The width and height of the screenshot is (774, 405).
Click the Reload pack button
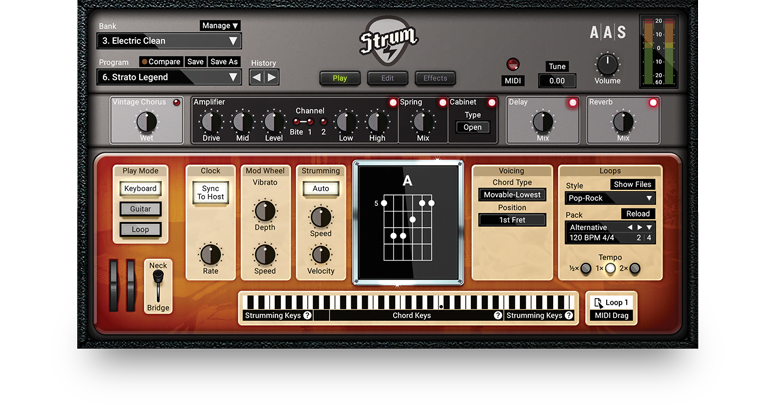click(638, 213)
